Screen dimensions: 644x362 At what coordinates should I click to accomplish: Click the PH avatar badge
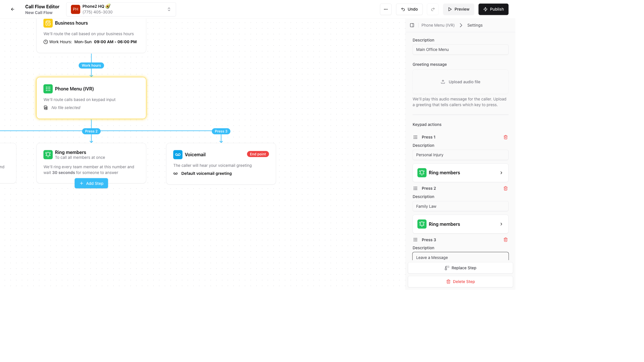click(x=75, y=9)
